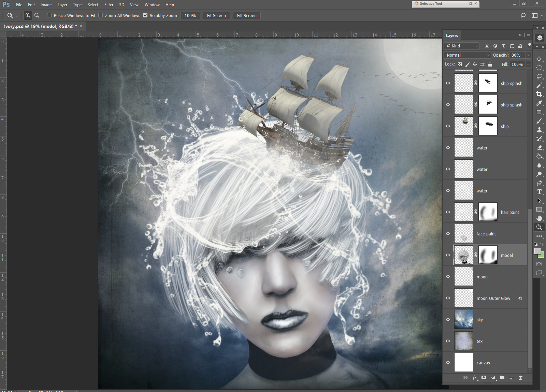The image size is (546, 392).
Task: Expand the layer Opacity slider dropdown
Action: pos(528,55)
